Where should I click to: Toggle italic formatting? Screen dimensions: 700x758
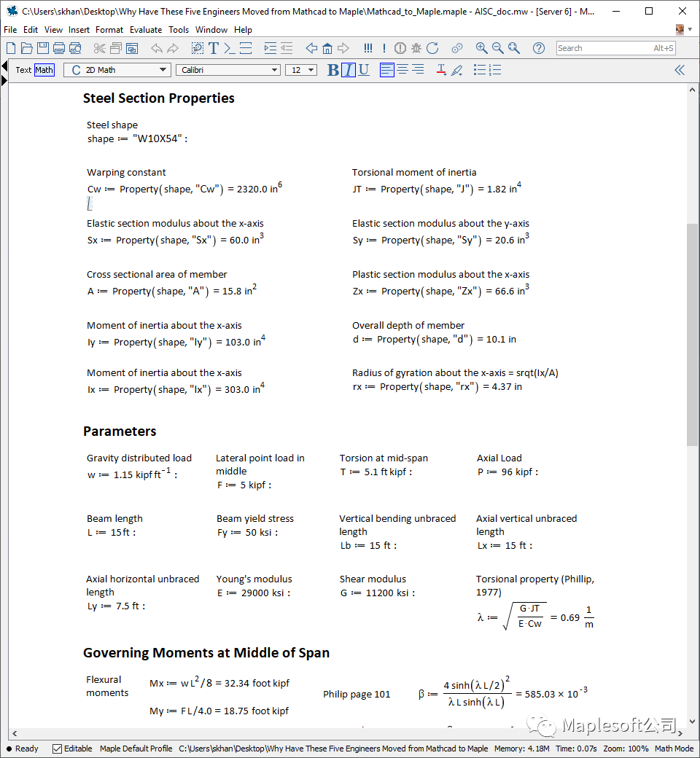coord(349,70)
